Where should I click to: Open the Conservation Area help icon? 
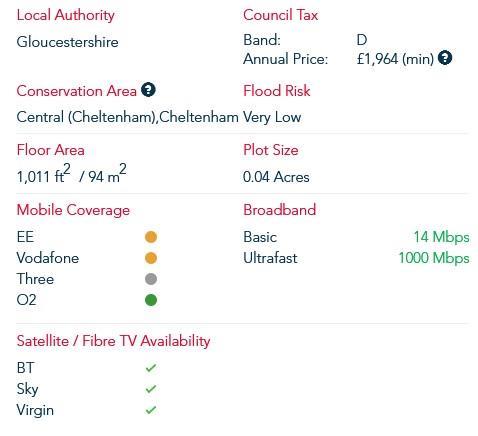(148, 90)
